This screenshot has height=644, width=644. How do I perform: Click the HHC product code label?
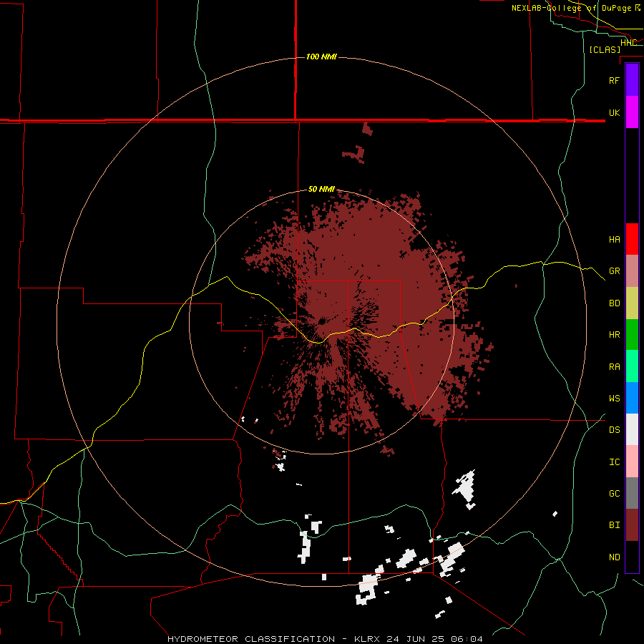[628, 43]
